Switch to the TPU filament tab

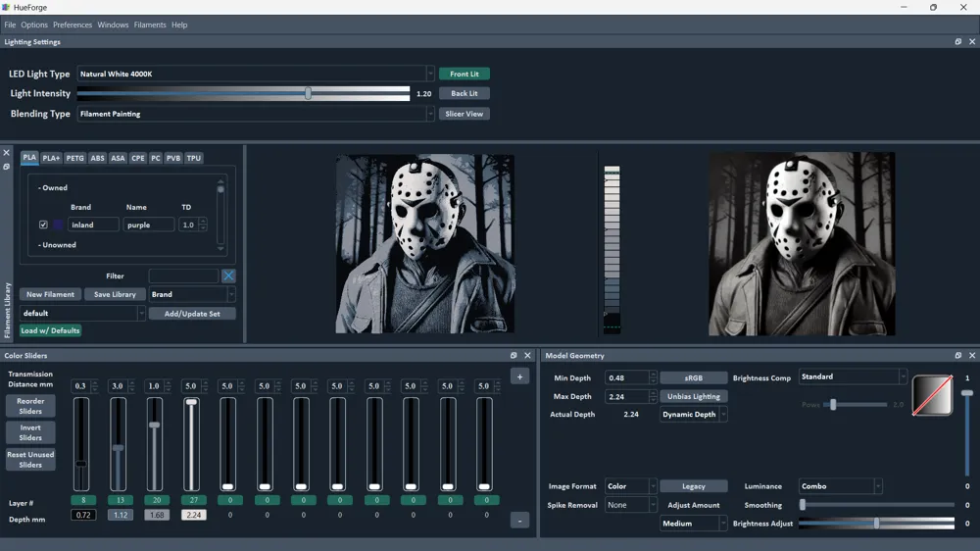pyautogui.click(x=194, y=158)
